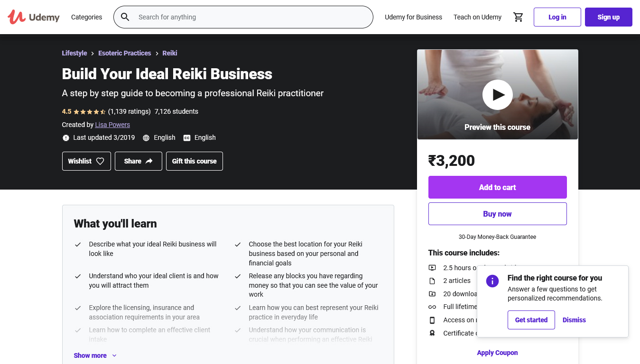Click the ₹3,200 price
The height and width of the screenshot is (364, 640).
(452, 161)
